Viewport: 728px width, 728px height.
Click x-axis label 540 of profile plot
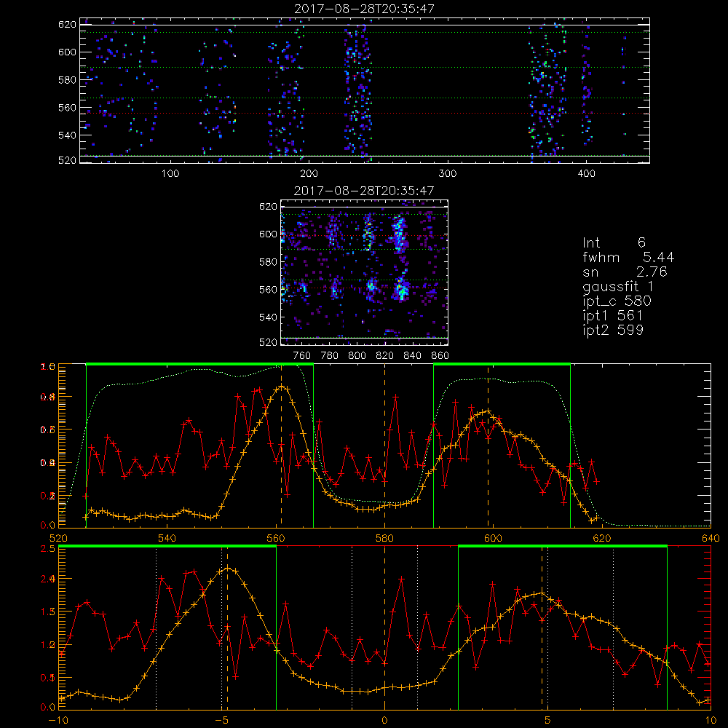coord(167,539)
